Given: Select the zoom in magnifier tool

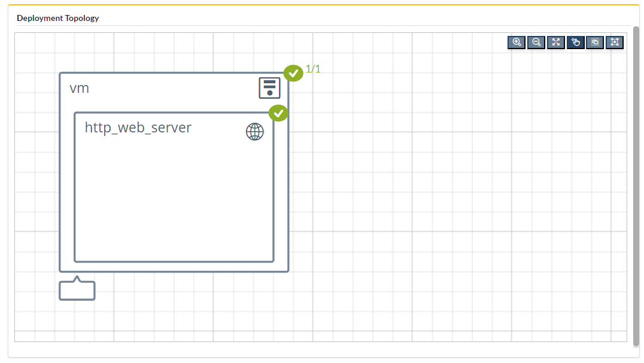Looking at the screenshot, I should click(516, 42).
